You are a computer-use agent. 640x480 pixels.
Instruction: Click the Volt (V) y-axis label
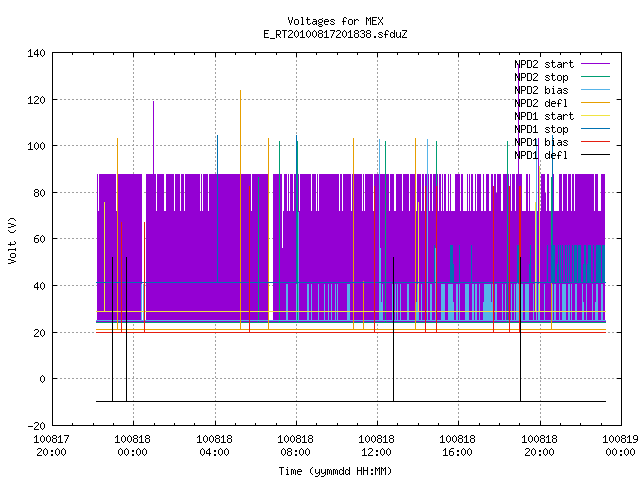click(x=13, y=240)
